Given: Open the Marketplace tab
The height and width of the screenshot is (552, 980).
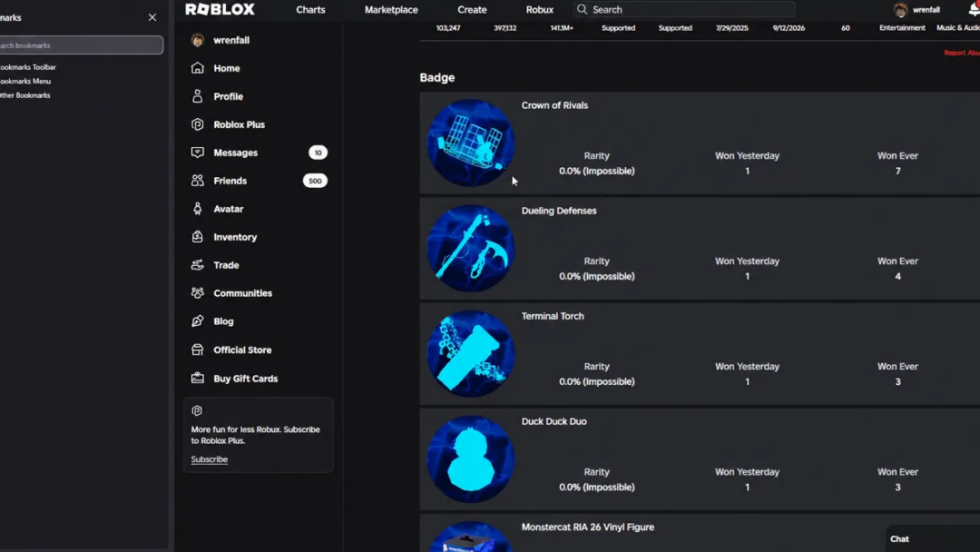Looking at the screenshot, I should [x=391, y=10].
